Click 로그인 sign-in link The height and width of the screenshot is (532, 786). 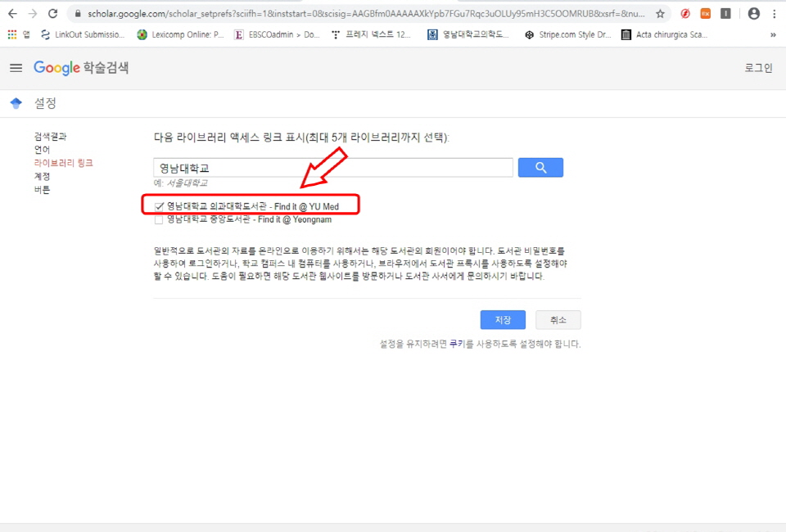tap(758, 68)
